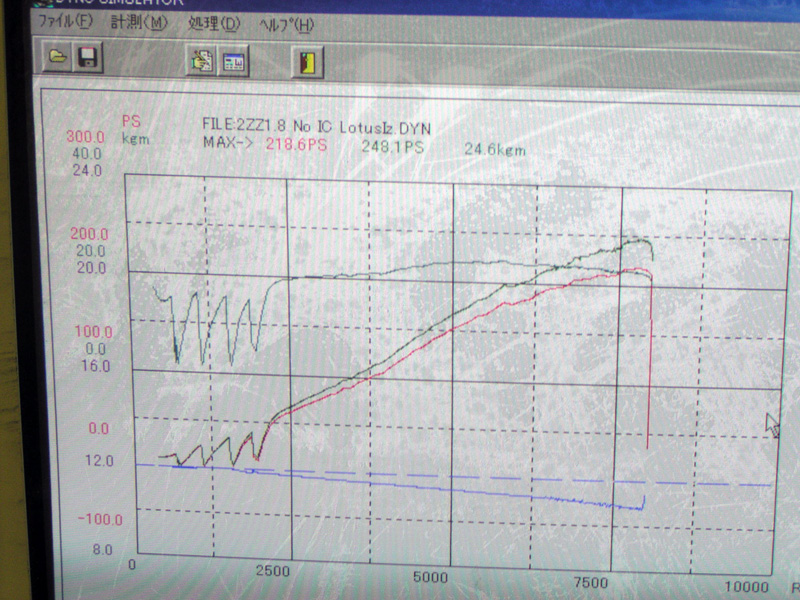The image size is (800, 600).
Task: Click the red 300.0 axis value
Action: point(86,137)
